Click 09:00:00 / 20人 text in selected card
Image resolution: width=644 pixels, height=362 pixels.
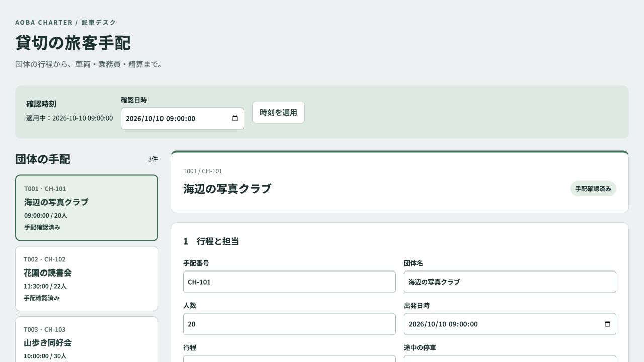point(46,216)
